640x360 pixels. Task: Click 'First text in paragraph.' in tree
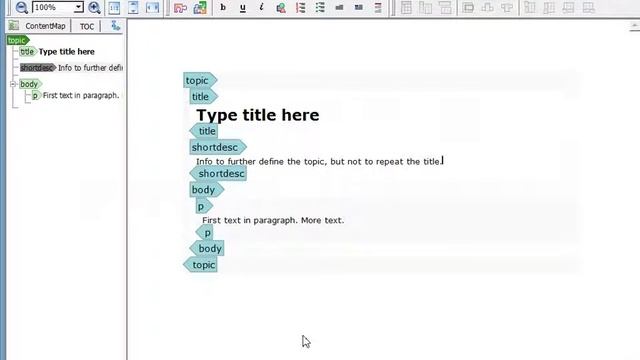pos(81,96)
